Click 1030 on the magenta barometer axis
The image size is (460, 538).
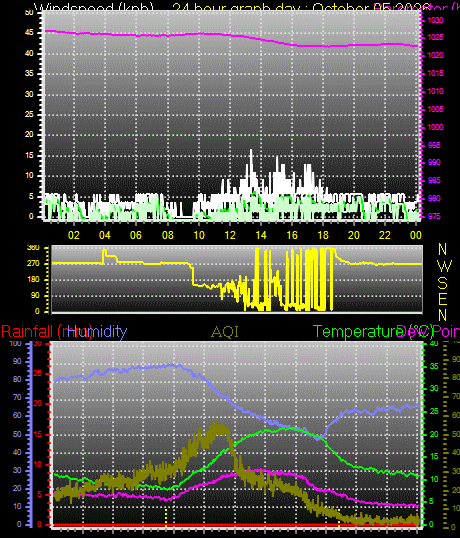click(436, 20)
